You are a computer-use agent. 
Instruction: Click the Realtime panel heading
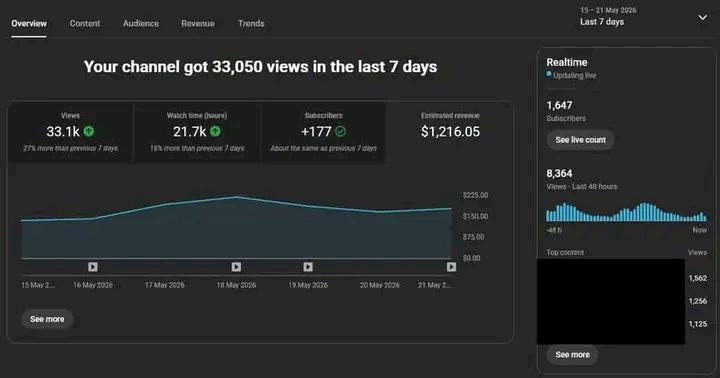(567, 62)
